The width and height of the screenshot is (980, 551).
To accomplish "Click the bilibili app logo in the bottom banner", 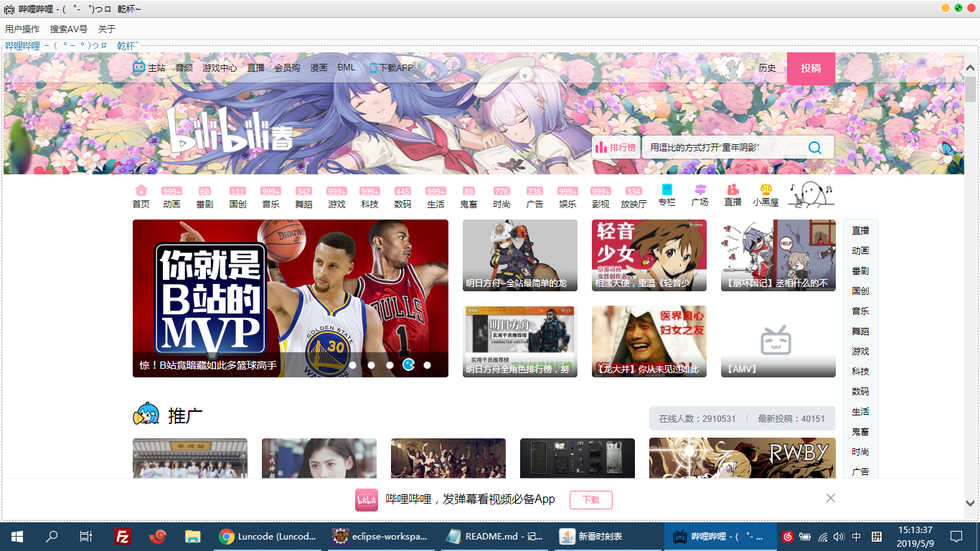I will (x=367, y=499).
